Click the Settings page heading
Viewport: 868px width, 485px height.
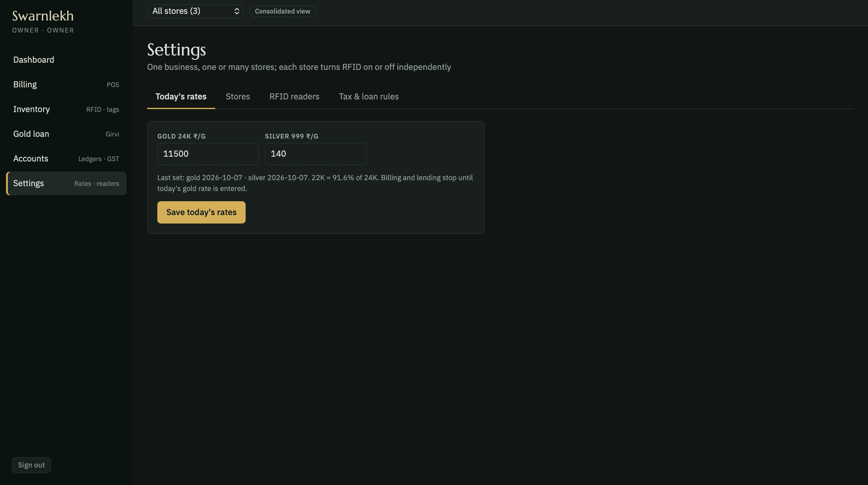click(177, 50)
